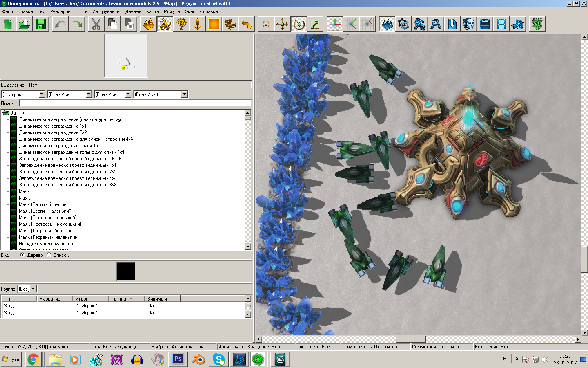Open the Модули menu

tap(172, 11)
